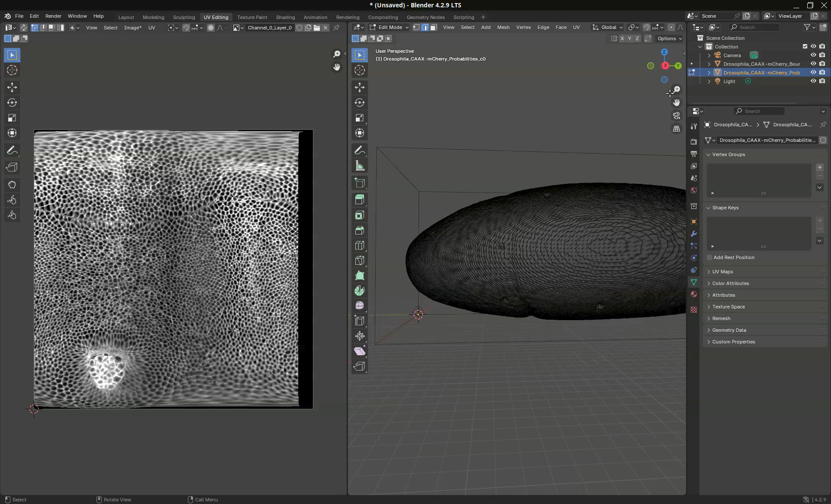Open the Material properties tab
831x504 pixels.
point(694,294)
